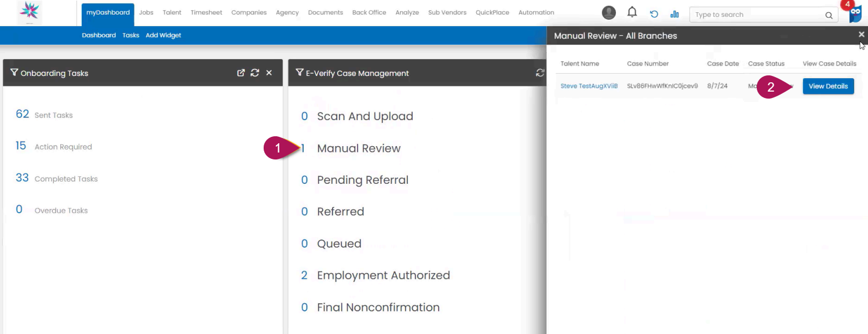
Task: Click the Case Number column header
Action: (648, 64)
